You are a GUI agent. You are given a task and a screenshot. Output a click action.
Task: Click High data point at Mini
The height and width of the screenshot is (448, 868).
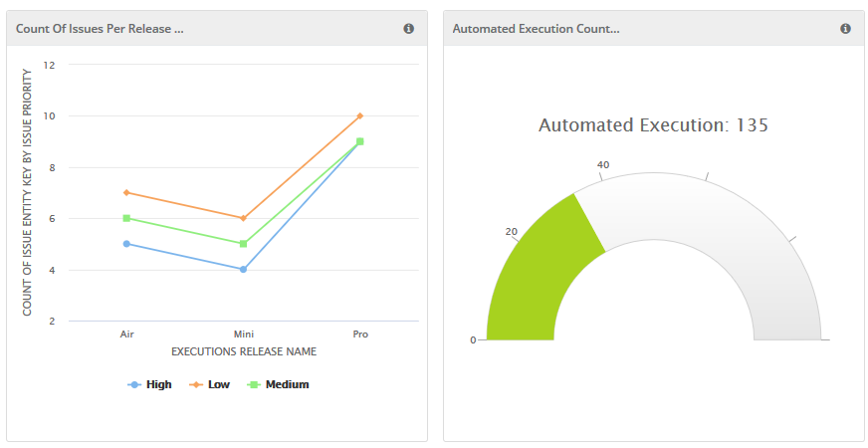click(x=243, y=270)
